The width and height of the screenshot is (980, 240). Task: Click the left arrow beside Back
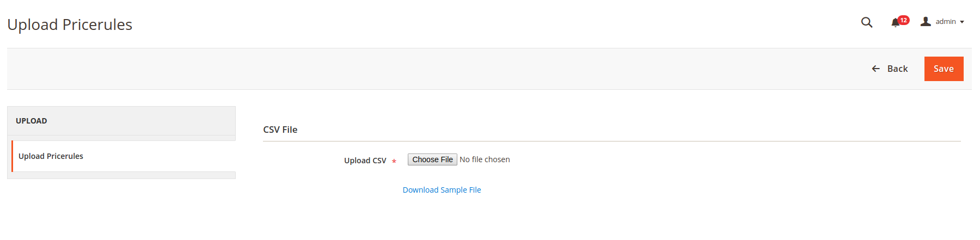pyautogui.click(x=876, y=69)
